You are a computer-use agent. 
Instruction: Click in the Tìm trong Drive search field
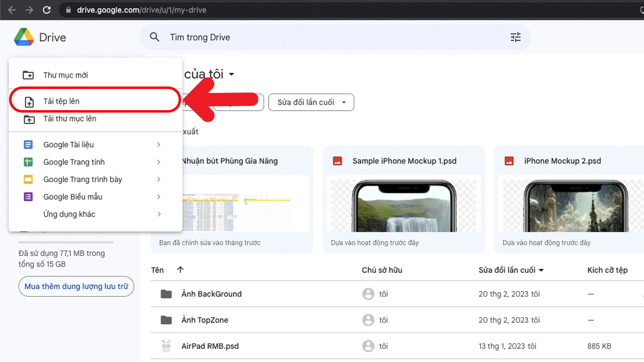pos(335,37)
